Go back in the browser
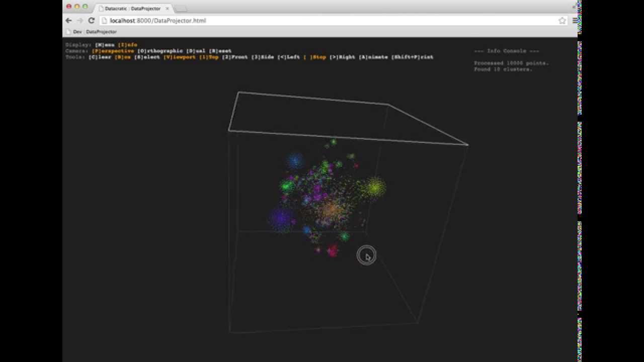The image size is (644, 362). [x=68, y=21]
